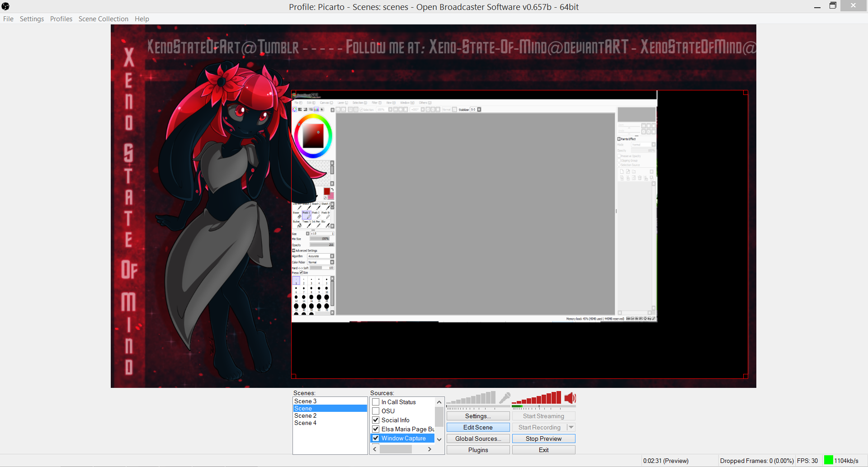
Task: Adjust the microphone volume meter
Action: [471, 398]
